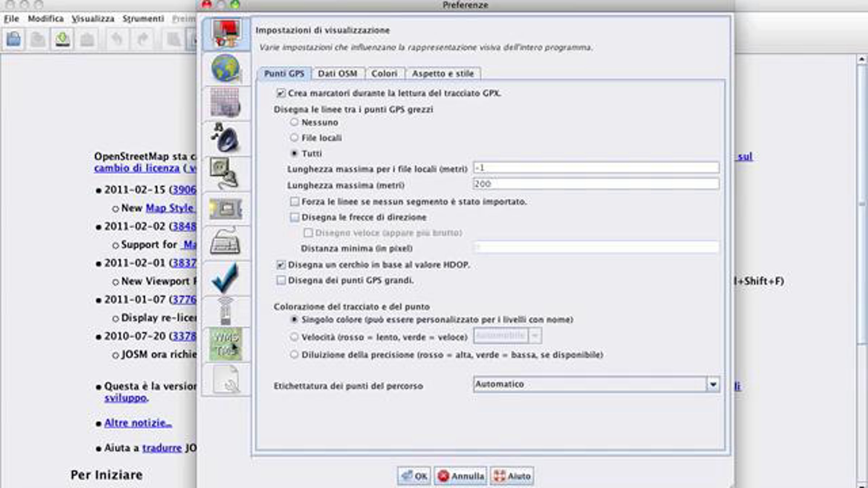Viewport: 868px width, 488px height.
Task: Open the remote control antenna icon
Action: pyautogui.click(x=226, y=311)
